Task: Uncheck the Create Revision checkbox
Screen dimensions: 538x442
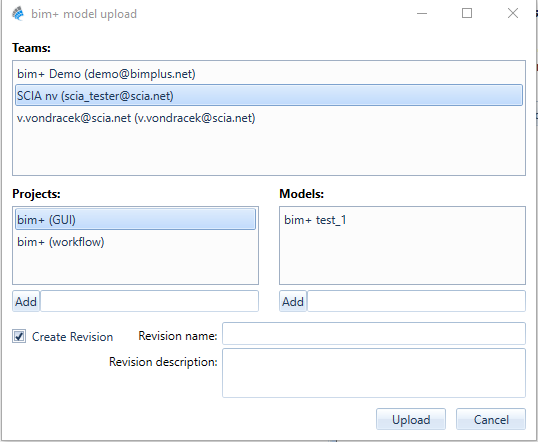Action: click(x=19, y=336)
